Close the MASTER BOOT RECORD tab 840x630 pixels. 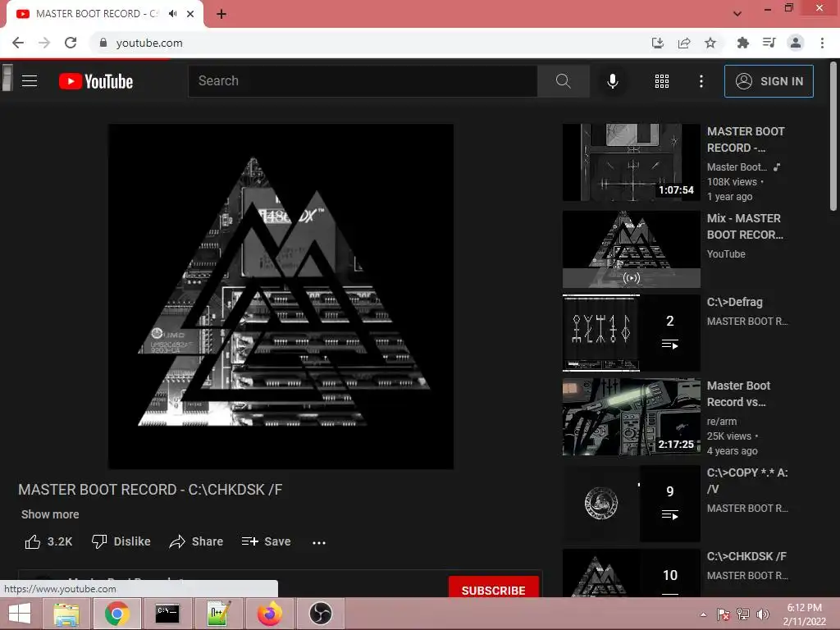pyautogui.click(x=190, y=14)
